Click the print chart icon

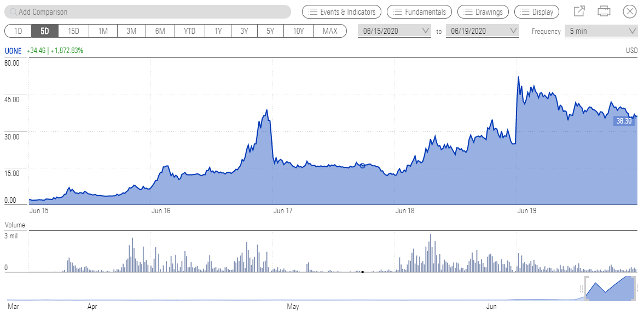[x=604, y=11]
